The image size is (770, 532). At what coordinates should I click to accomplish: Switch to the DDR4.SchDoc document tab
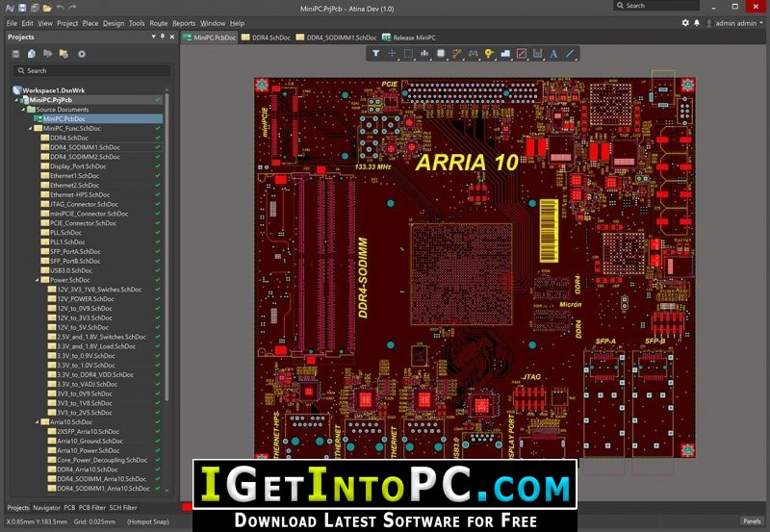[267, 38]
